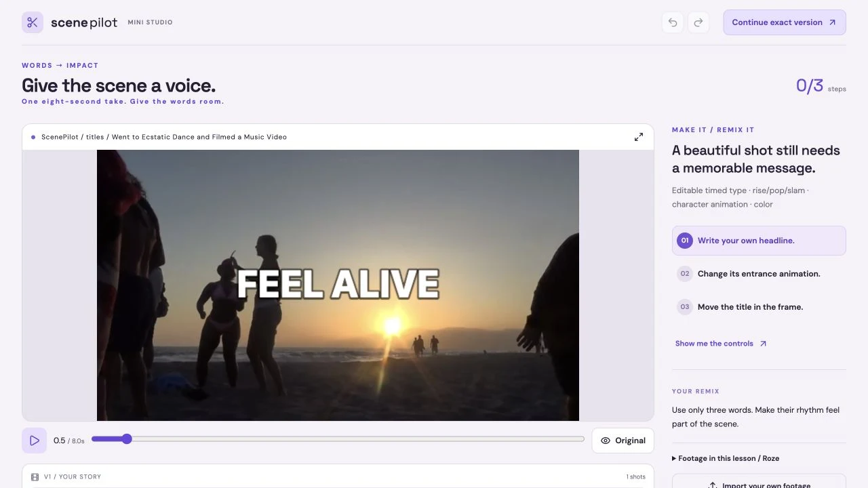The image size is (868, 488).
Task: Select the FEEL ALIVE title in the preview
Action: pos(338,284)
